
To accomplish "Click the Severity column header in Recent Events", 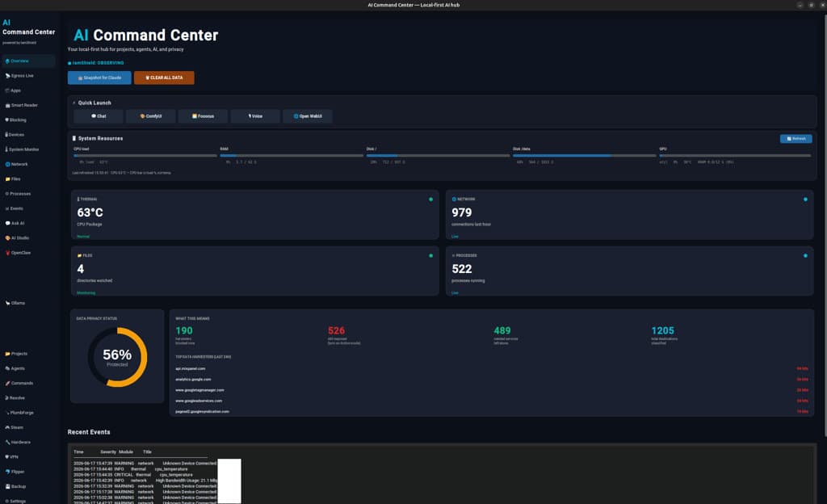I will click(x=108, y=451).
